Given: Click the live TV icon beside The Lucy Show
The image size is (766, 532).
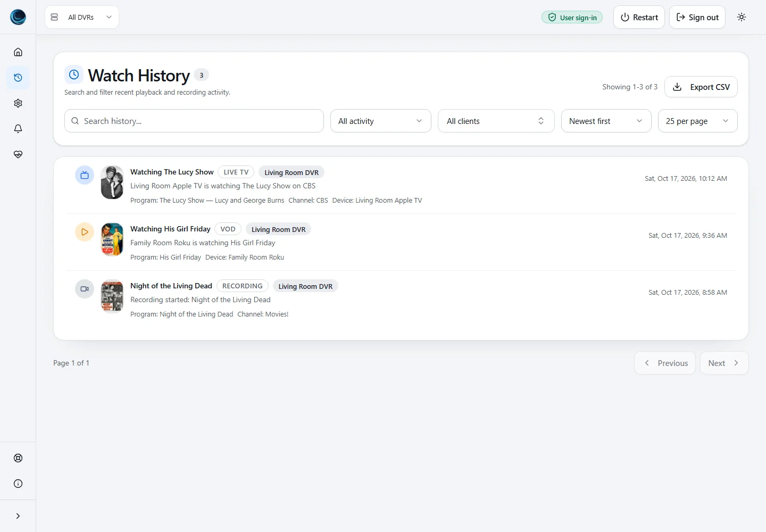Looking at the screenshot, I should [85, 175].
